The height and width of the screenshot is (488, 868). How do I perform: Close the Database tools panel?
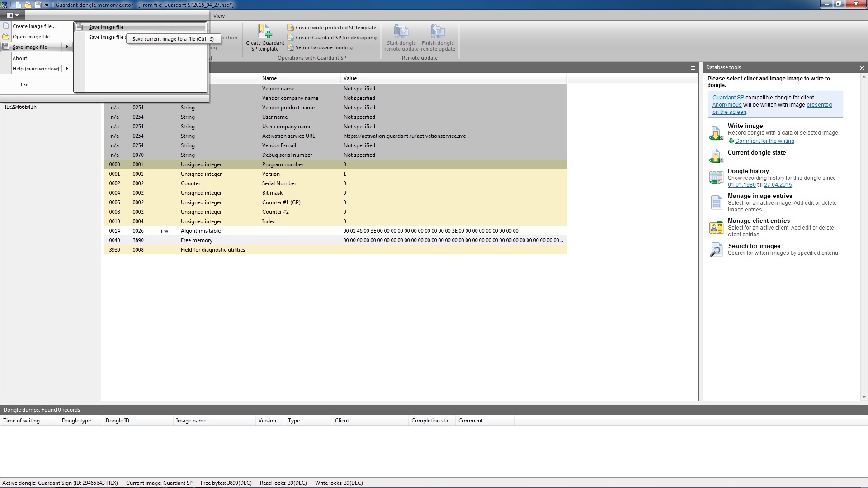pos(862,68)
